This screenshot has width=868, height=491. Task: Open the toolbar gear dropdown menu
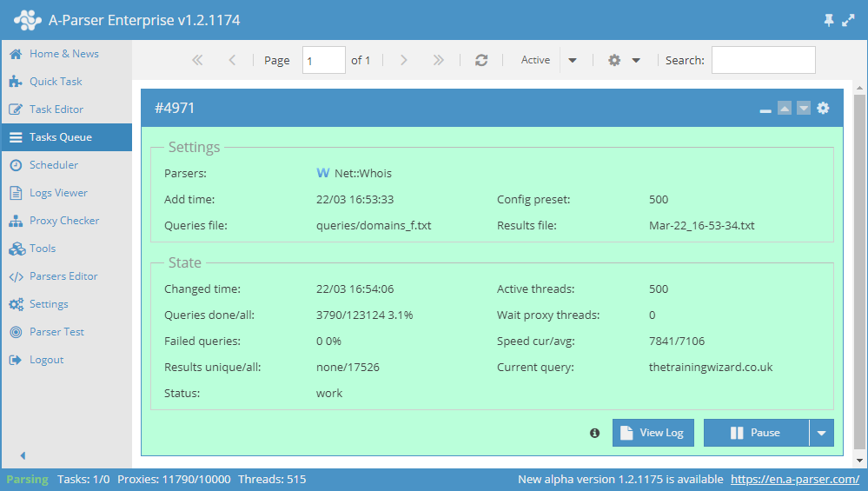(624, 60)
